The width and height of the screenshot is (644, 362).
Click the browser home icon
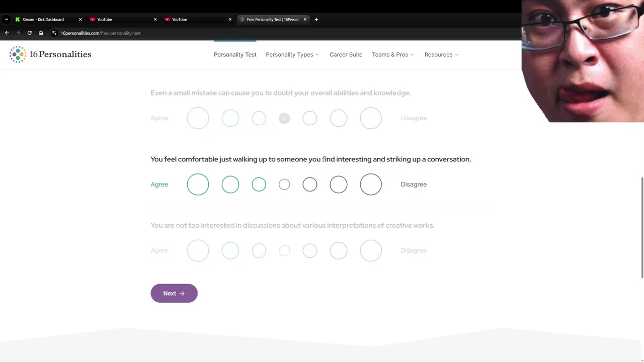[x=41, y=33]
